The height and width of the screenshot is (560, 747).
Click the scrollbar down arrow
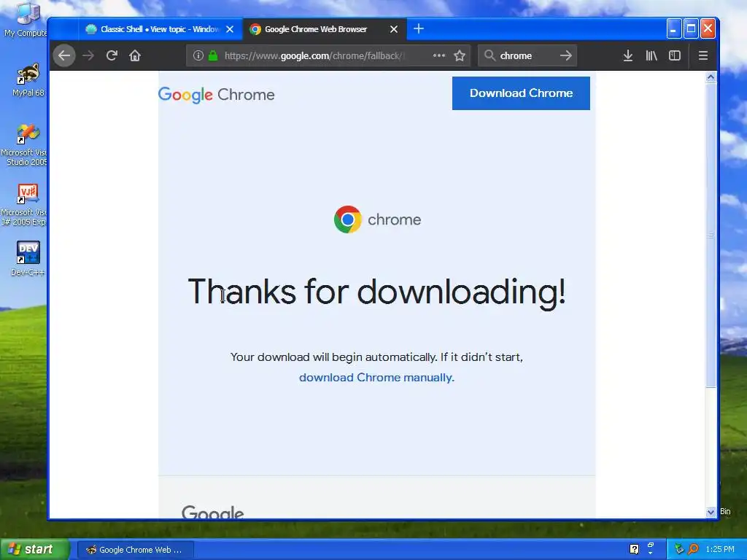click(711, 512)
